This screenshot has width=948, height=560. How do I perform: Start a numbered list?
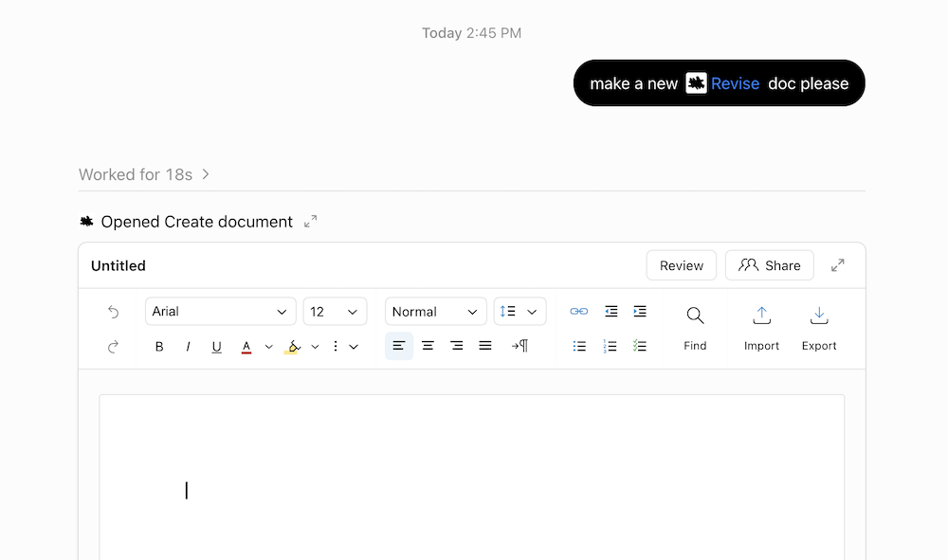[x=610, y=346]
